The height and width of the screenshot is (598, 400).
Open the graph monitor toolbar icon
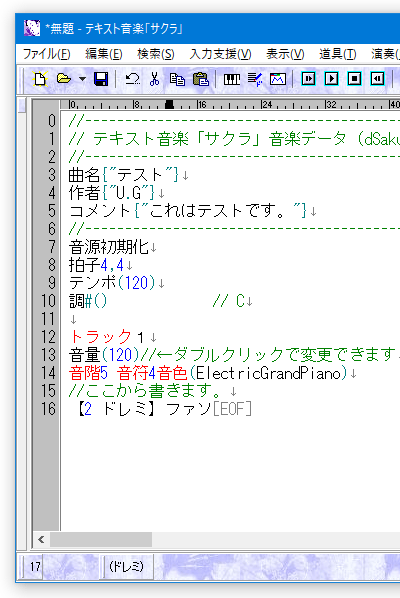tap(278, 79)
